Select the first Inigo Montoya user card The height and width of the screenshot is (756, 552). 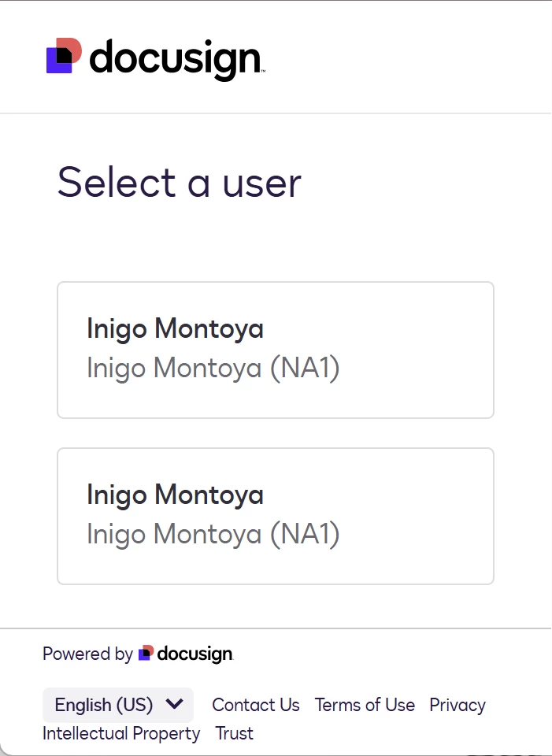pyautogui.click(x=275, y=350)
